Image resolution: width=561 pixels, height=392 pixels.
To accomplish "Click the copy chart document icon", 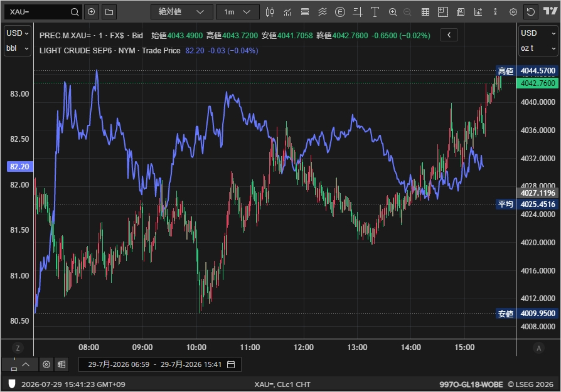I will (461, 12).
